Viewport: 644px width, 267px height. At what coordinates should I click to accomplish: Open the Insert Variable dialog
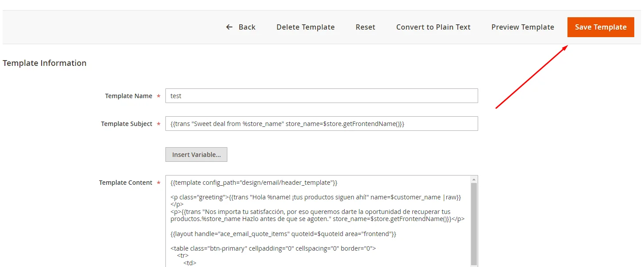pos(196,155)
